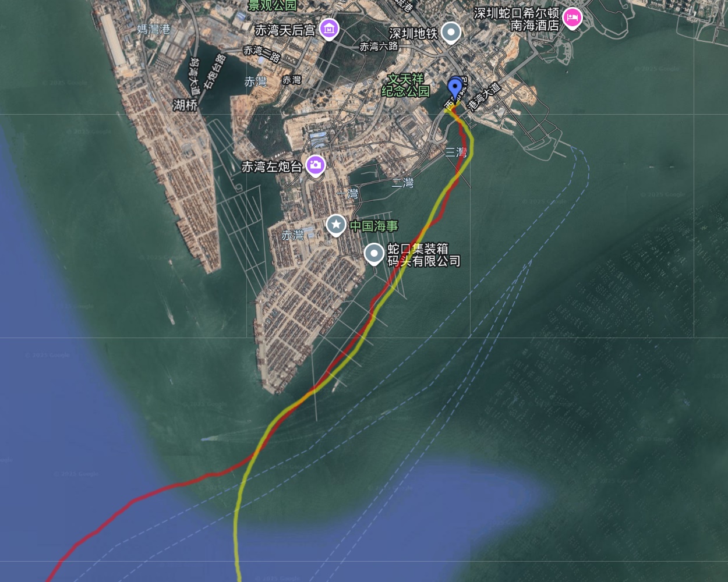Click the pink hotel icon for 希尔顿南海酒店
728x582 pixels.
pyautogui.click(x=572, y=18)
